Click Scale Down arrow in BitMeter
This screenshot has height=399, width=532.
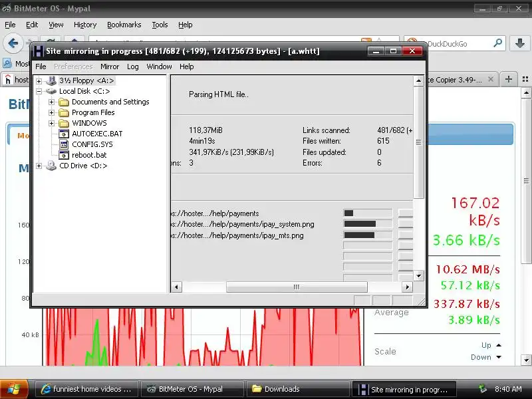pyautogui.click(x=499, y=357)
